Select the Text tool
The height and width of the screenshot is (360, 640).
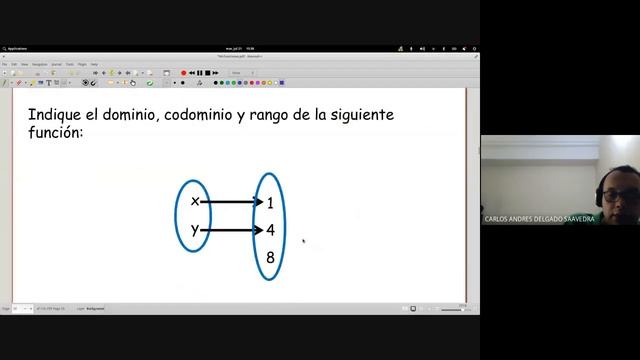click(49, 83)
